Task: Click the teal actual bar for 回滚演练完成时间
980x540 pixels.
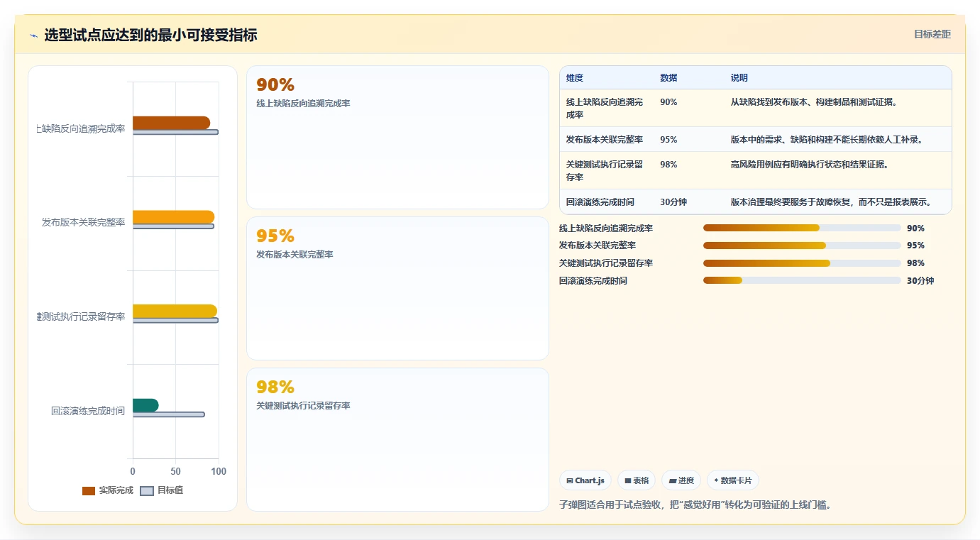Action: tap(145, 405)
